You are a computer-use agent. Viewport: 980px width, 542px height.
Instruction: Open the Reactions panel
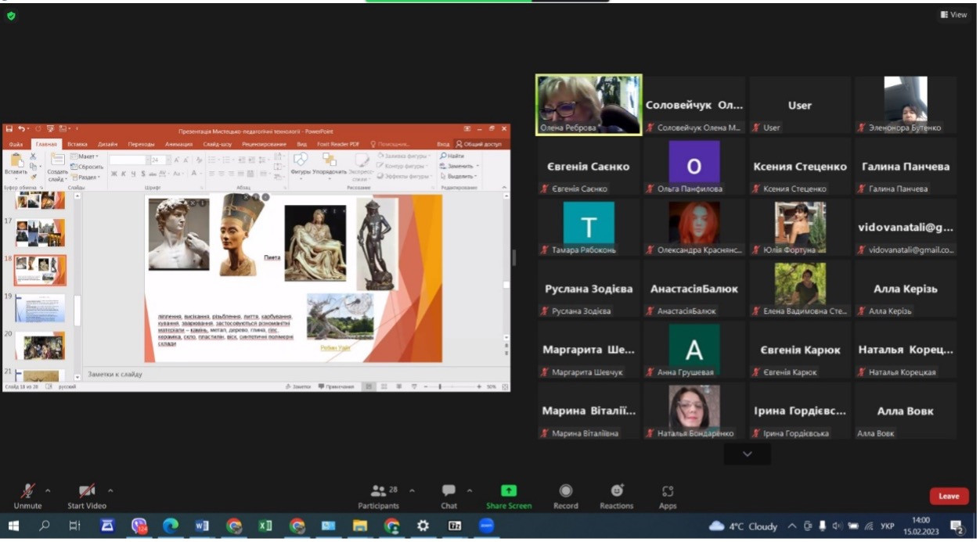point(616,491)
